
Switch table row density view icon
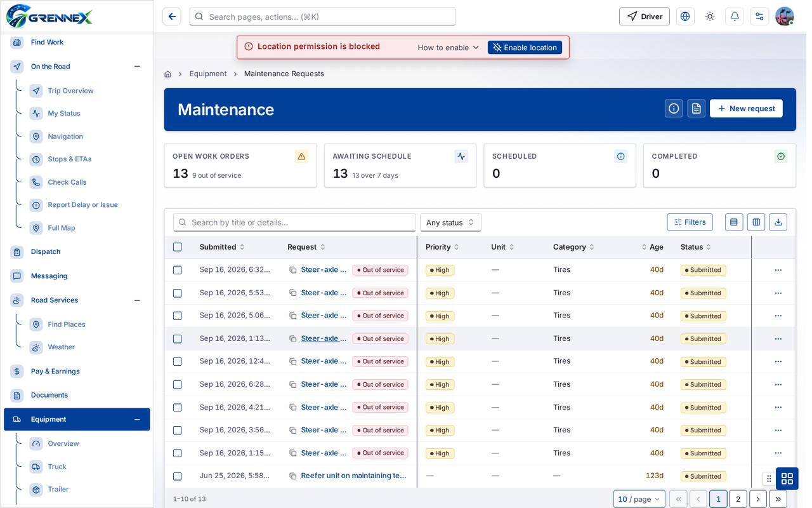click(734, 222)
